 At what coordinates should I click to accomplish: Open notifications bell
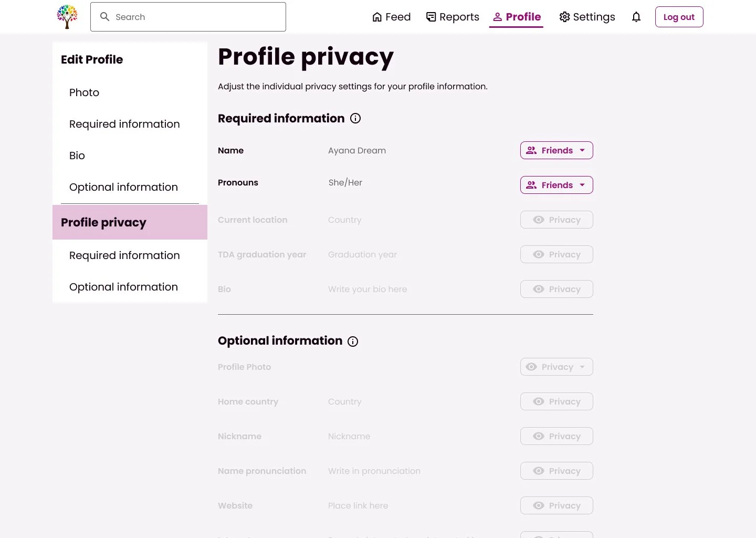636,17
